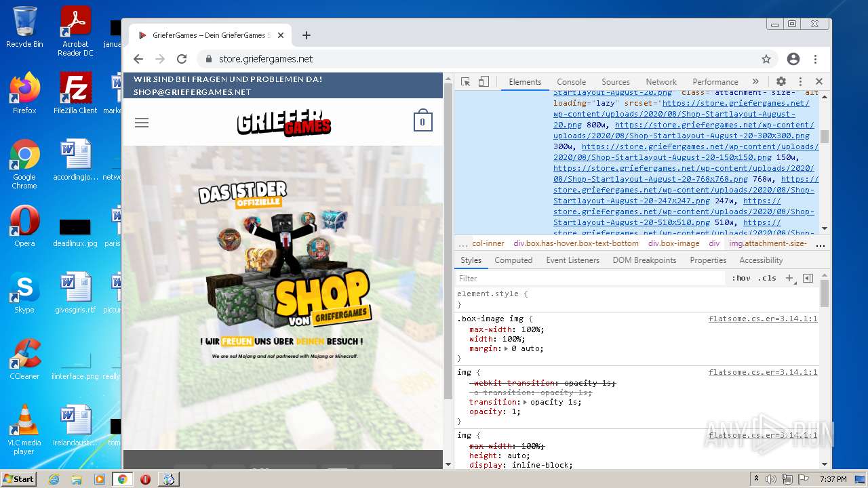Select div.box-image in the breadcrumb
This screenshot has width=868, height=488.
click(673, 243)
